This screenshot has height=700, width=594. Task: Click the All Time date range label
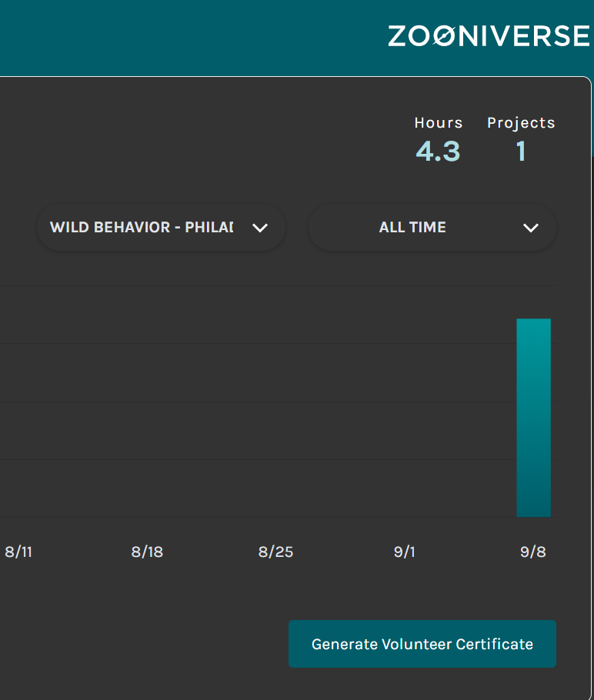click(412, 228)
